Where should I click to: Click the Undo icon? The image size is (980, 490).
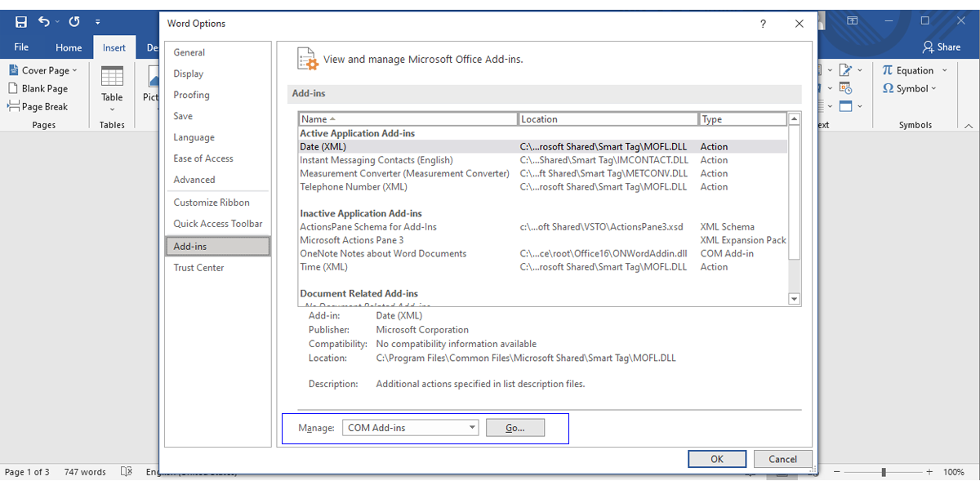pyautogui.click(x=46, y=21)
